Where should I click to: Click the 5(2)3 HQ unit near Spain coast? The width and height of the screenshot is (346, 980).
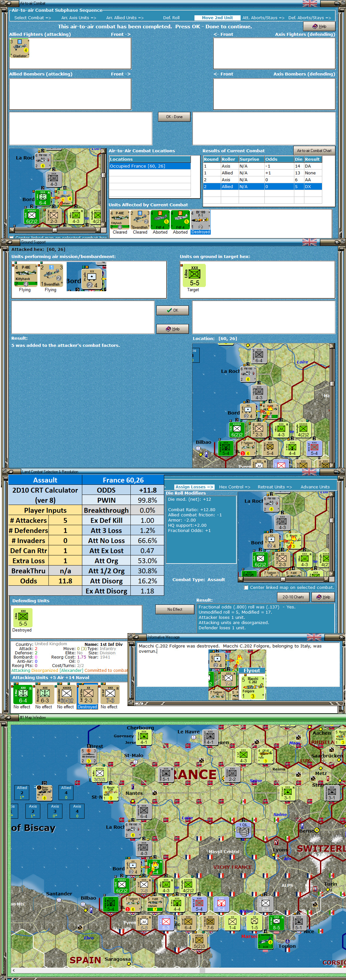click(199, 941)
